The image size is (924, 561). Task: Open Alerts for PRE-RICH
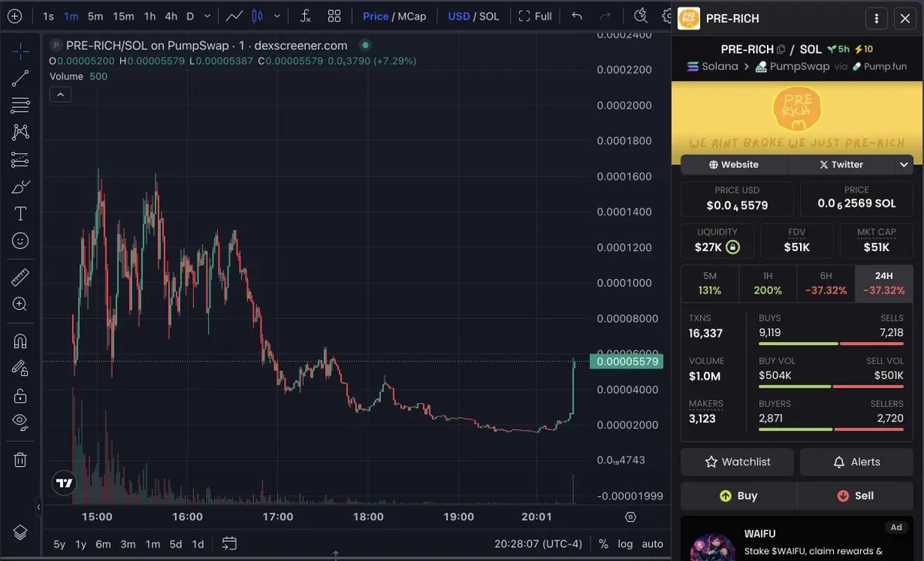[x=856, y=462]
